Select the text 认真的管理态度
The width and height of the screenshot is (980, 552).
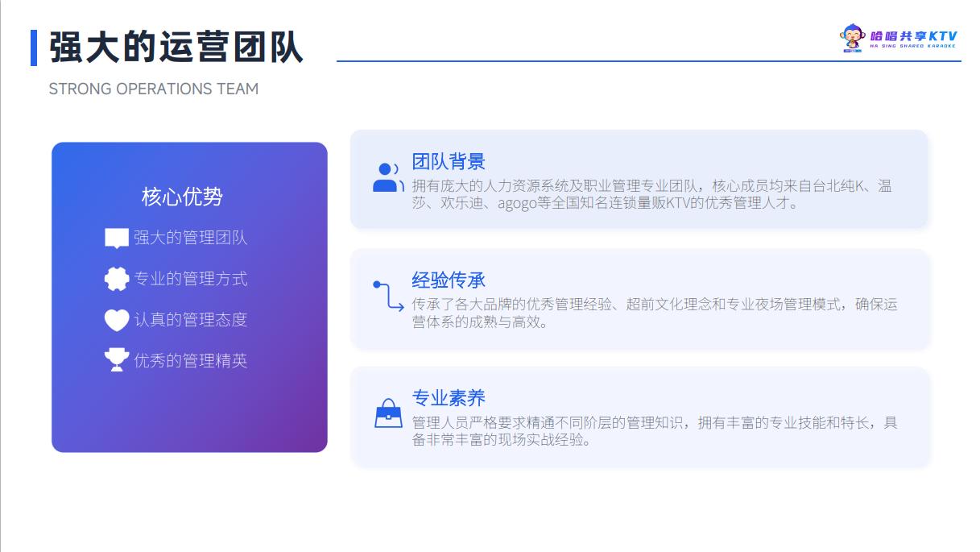[191, 320]
